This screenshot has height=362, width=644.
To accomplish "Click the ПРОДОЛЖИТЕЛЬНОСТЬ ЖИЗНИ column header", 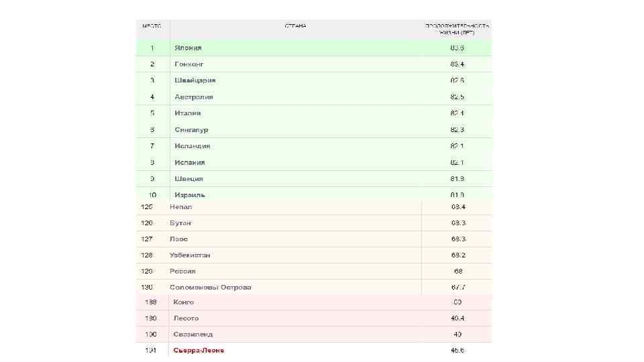I will tap(458, 29).
